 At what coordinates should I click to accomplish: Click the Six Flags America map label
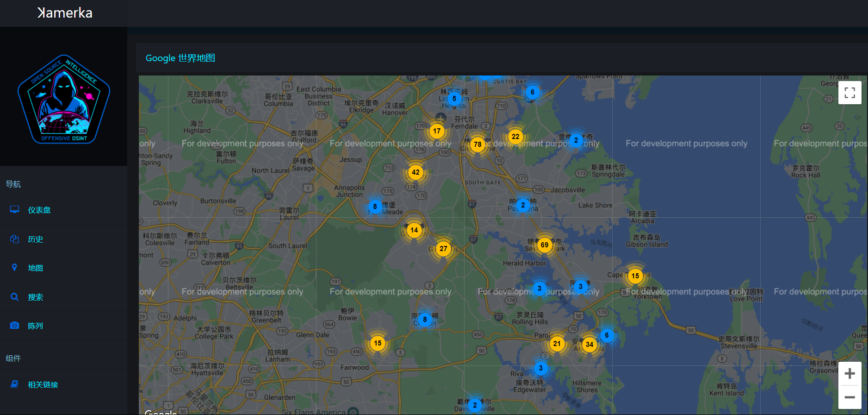313,412
